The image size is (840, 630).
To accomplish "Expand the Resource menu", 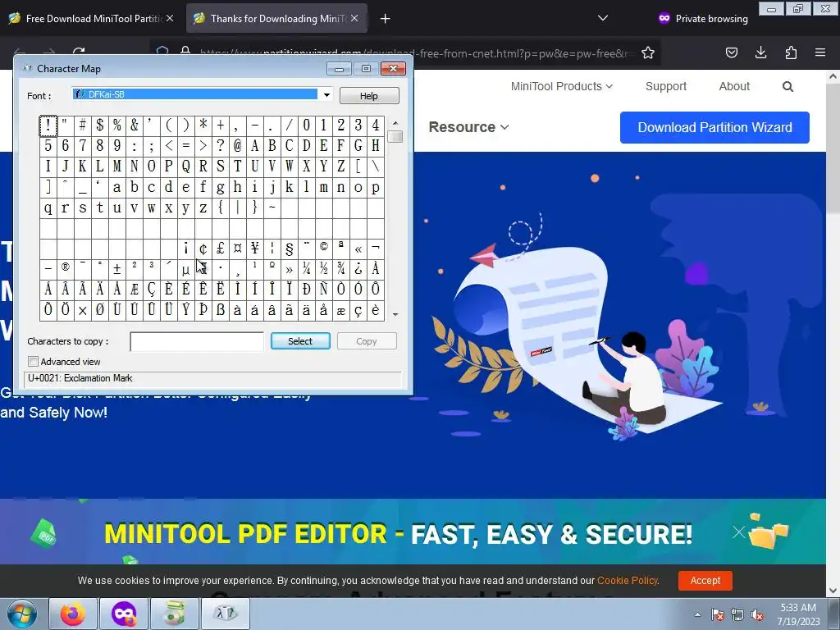I will (x=468, y=127).
